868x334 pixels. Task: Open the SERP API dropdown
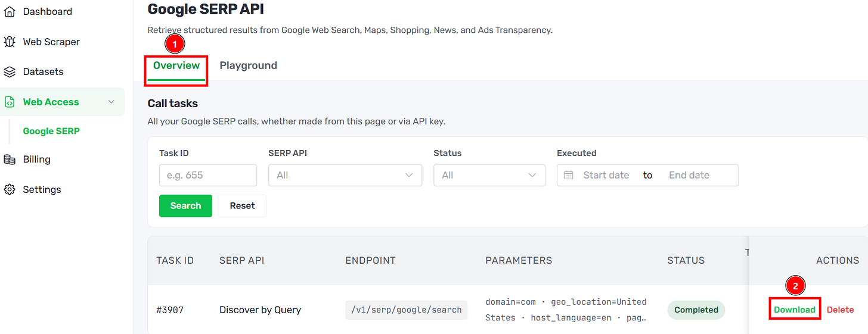click(x=345, y=175)
